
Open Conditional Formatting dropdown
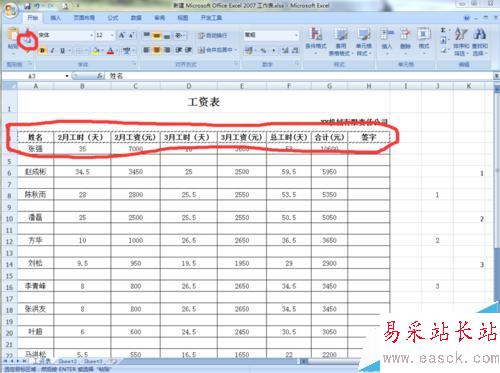(316, 41)
